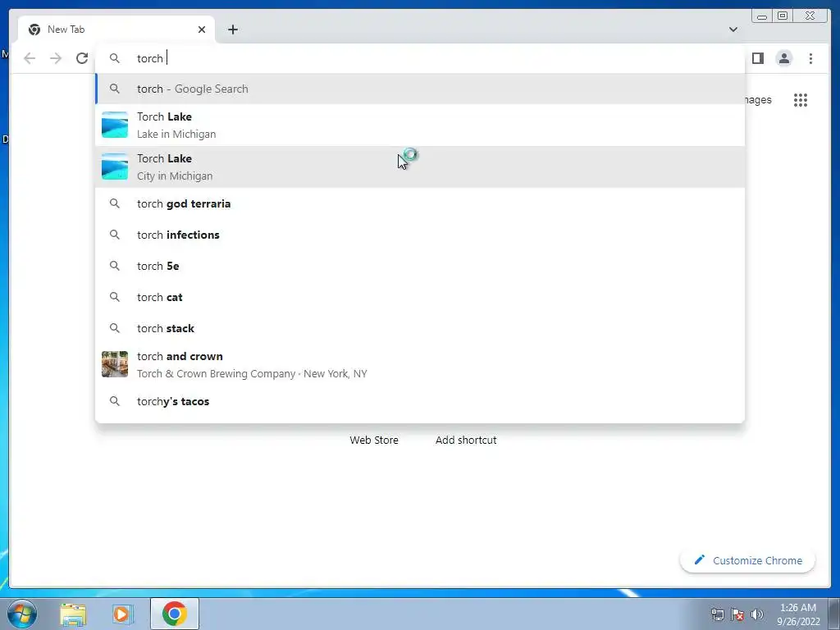The height and width of the screenshot is (630, 840).
Task: Click search icon beside 'torch stack'
Action: click(x=115, y=328)
